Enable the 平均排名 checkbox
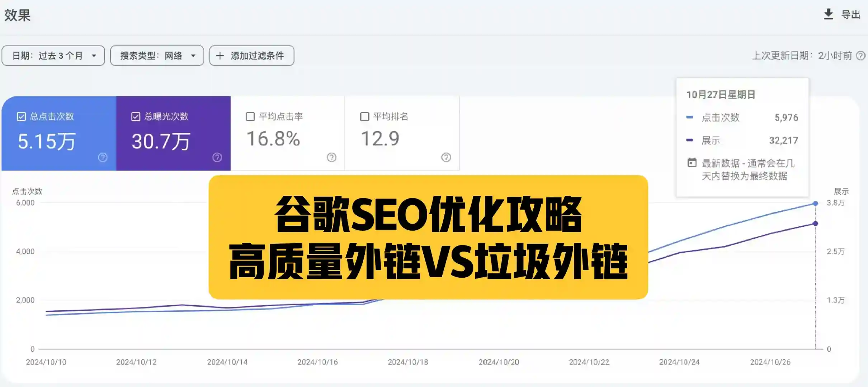This screenshot has width=868, height=387. (x=364, y=116)
